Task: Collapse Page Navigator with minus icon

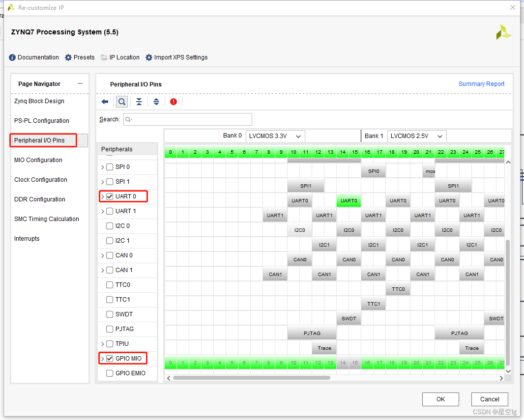Action: [x=80, y=84]
